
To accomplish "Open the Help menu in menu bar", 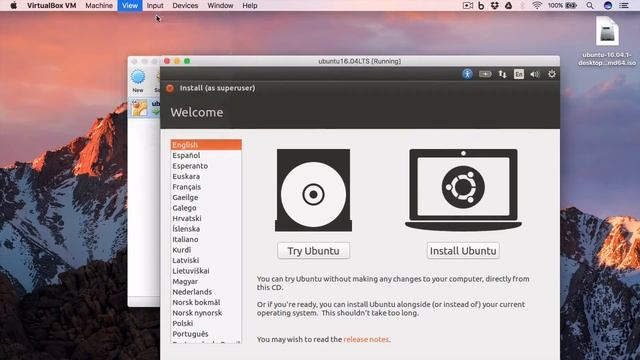I will tap(250, 5).
